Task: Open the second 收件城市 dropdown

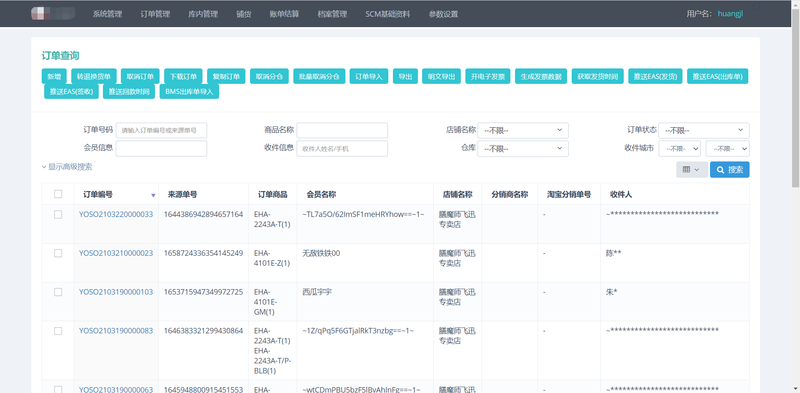Action: [728, 149]
